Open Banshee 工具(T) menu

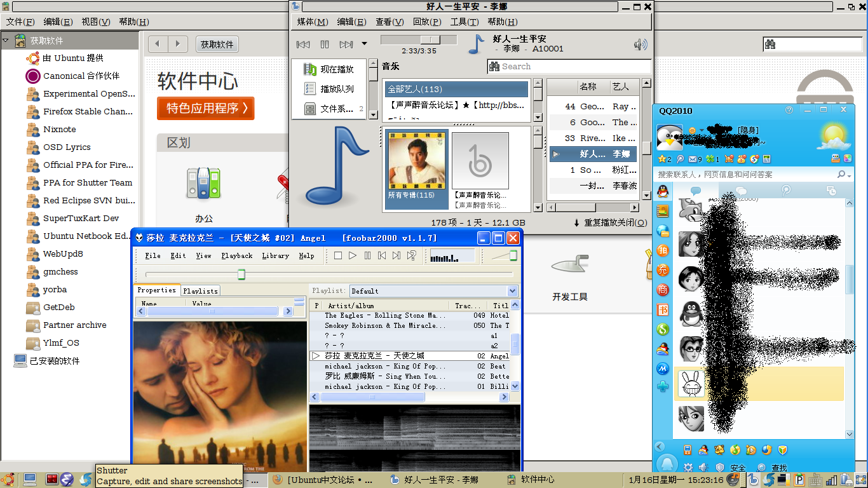click(464, 22)
